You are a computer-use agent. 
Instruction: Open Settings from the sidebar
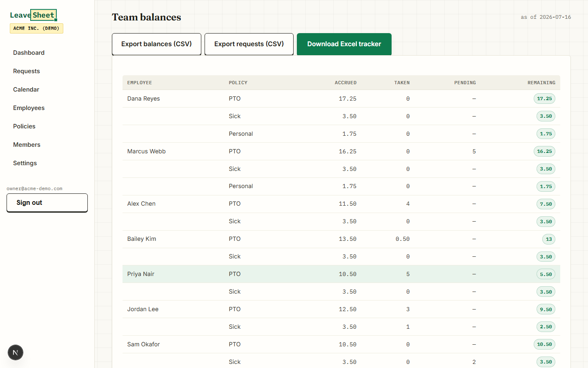[x=25, y=163]
